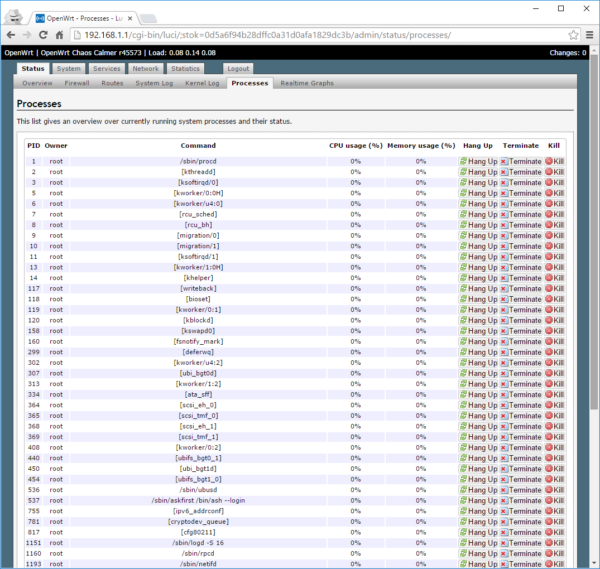Bookmark this page with the star icon
Image resolution: width=600 pixels, height=569 pixels.
573,34
